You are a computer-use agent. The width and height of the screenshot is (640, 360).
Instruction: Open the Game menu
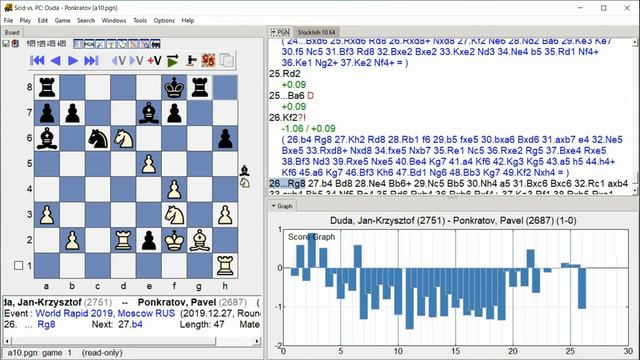[62, 20]
